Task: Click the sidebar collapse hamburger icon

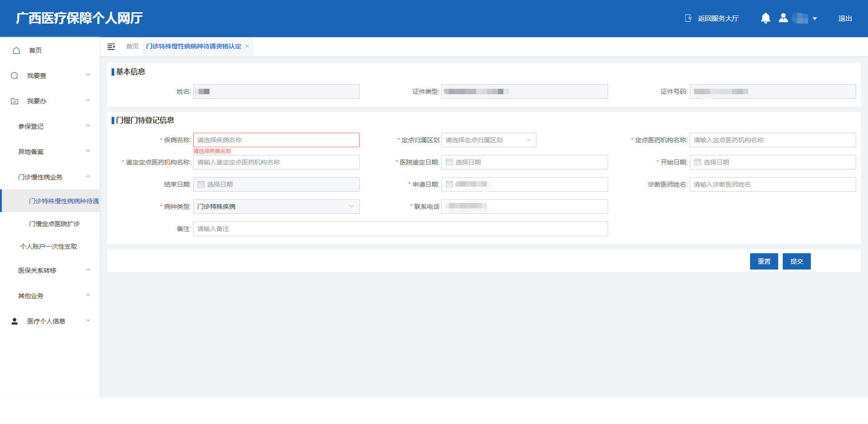Action: point(111,47)
